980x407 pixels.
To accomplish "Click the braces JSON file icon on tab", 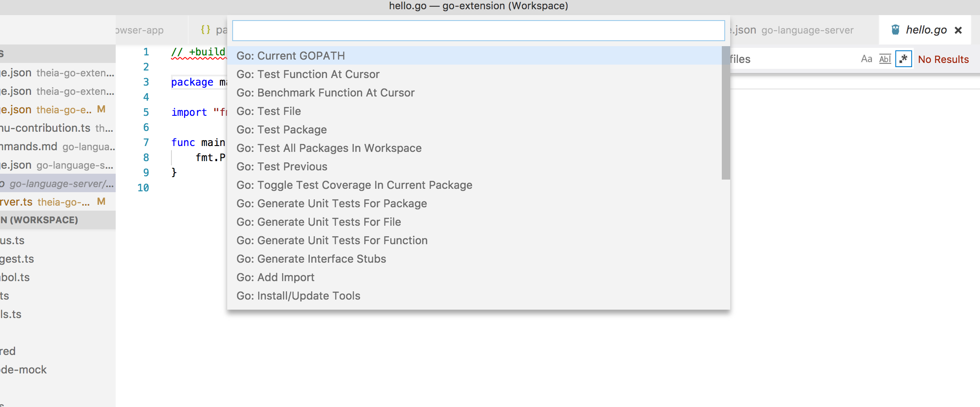I will click(205, 30).
